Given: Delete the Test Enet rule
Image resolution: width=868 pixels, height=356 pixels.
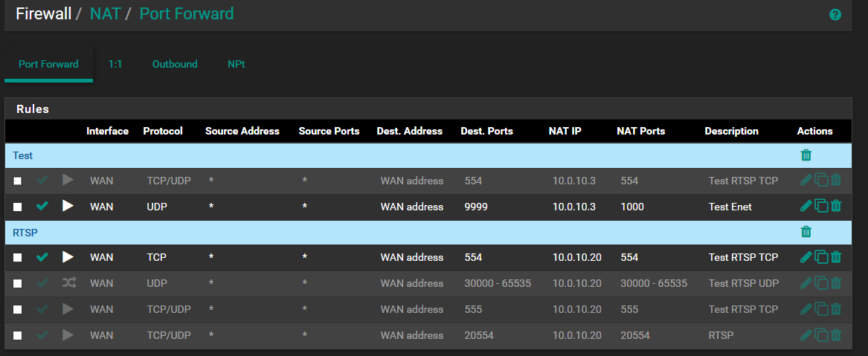Looking at the screenshot, I should [x=836, y=206].
